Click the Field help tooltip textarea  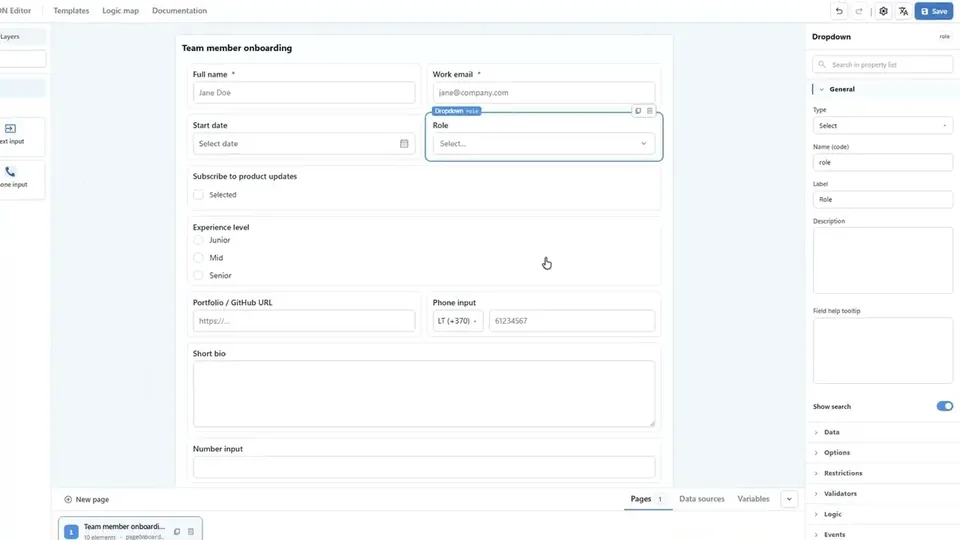882,350
